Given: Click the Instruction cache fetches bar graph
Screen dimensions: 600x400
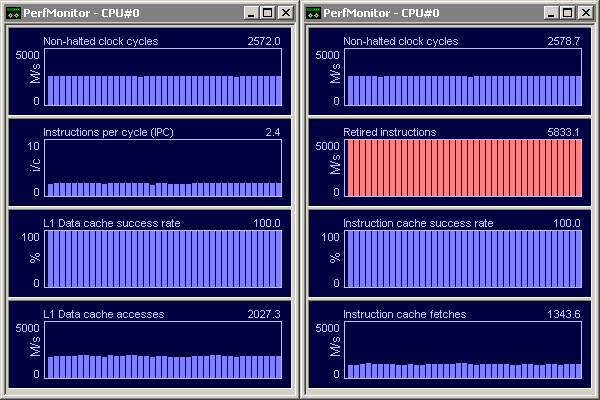Looking at the screenshot, I should point(463,350).
